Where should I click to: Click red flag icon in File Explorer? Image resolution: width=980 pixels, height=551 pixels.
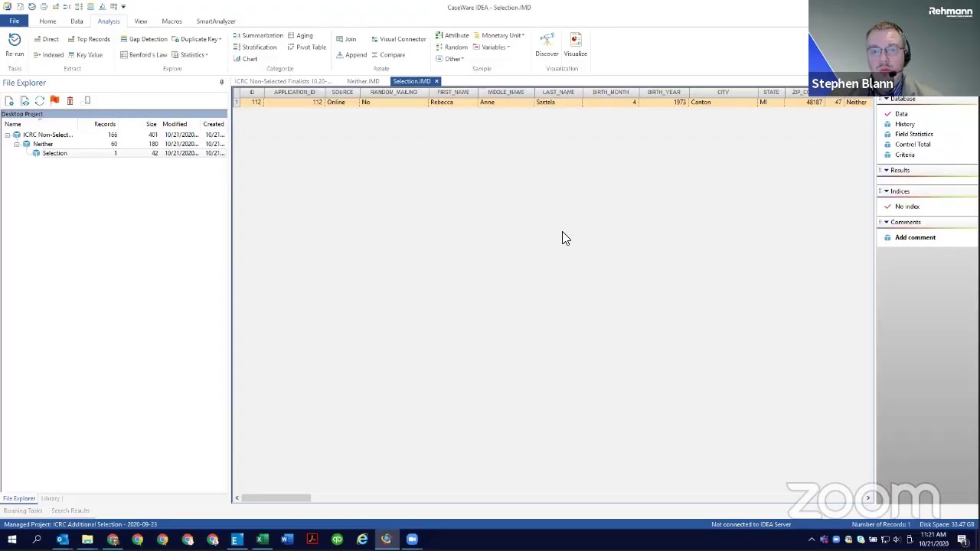(x=54, y=101)
